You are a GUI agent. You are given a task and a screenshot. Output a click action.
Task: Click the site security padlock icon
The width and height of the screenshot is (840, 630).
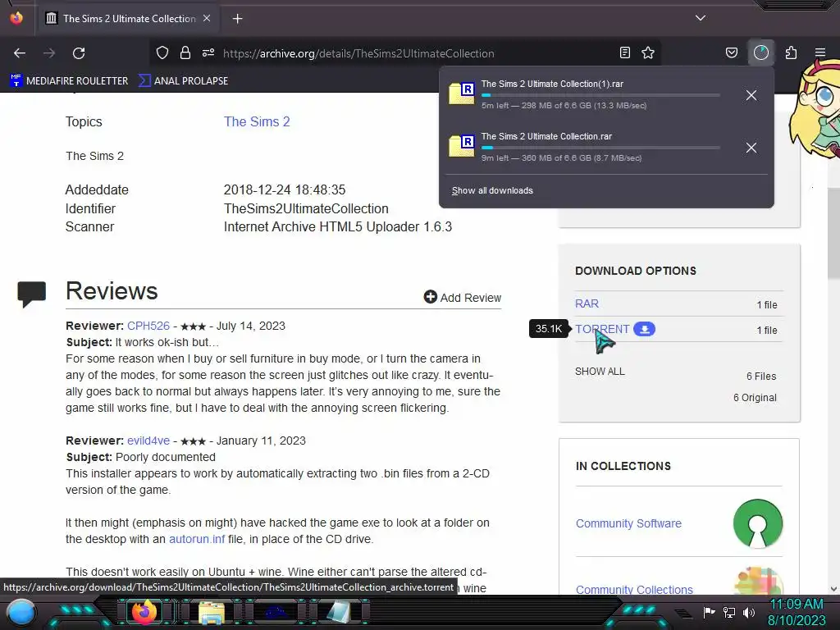[185, 52]
